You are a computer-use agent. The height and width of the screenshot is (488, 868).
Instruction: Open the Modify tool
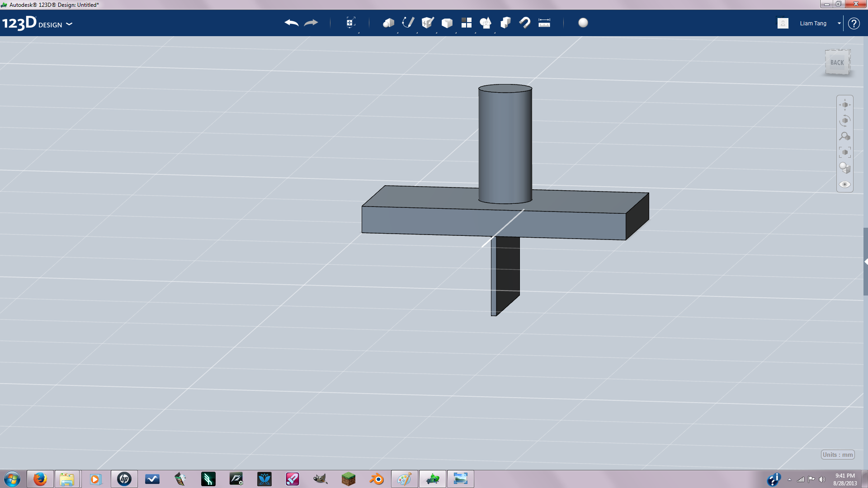pos(447,23)
